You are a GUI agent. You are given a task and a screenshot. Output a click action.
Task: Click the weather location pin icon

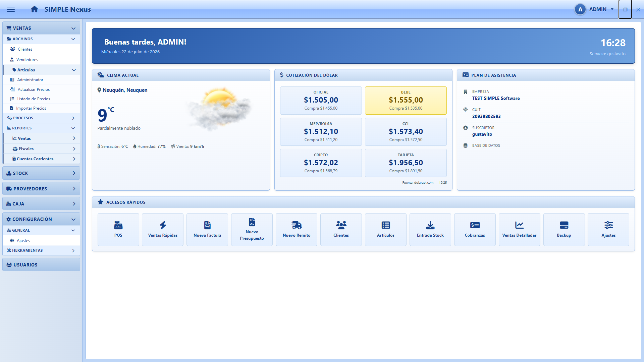(x=99, y=90)
